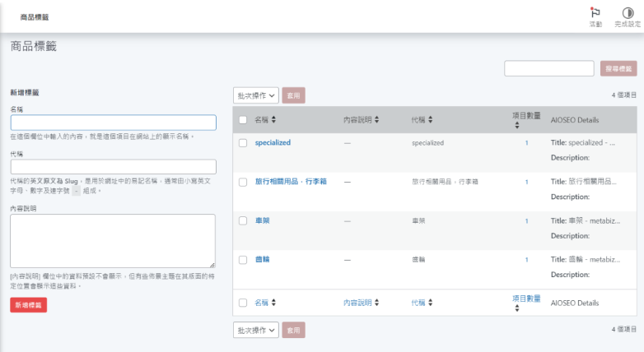This screenshot has height=352, width=644.
Task: Open the 活動 flag icon
Action: [595, 12]
